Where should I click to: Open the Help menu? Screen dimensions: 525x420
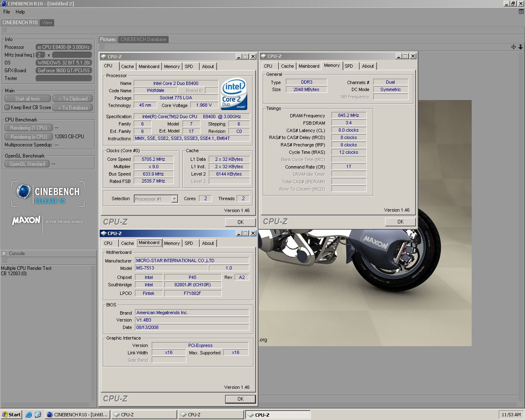click(20, 12)
